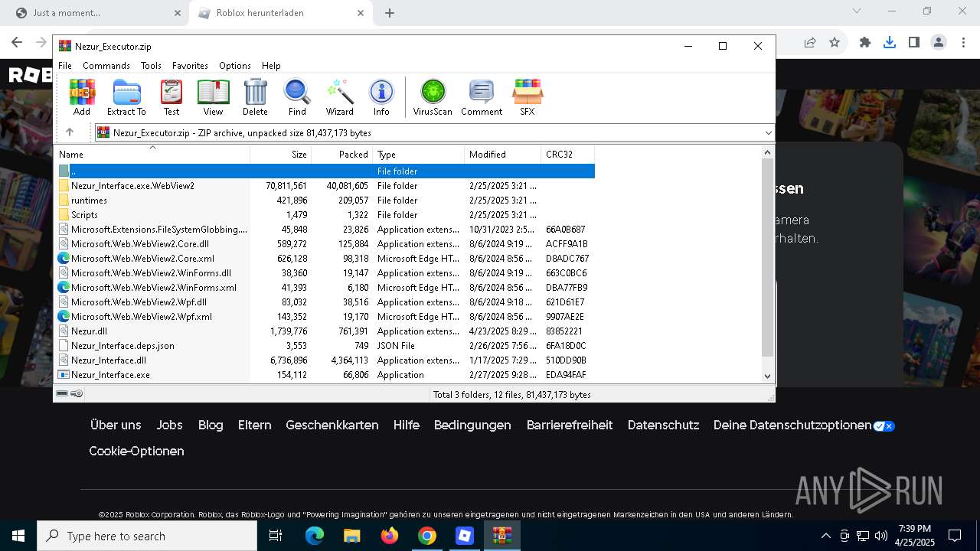Open Chrome side panel icon
The image size is (980, 551).
914,43
